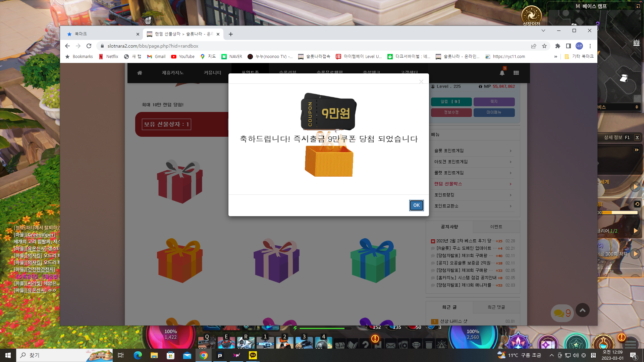The image size is (644, 362).
Task: Open Chrome side panel
Action: coord(569,46)
